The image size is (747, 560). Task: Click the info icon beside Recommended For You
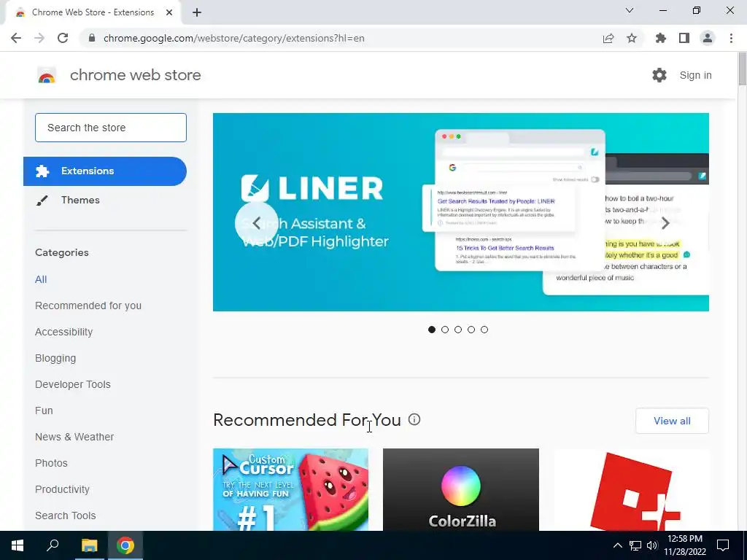click(414, 419)
